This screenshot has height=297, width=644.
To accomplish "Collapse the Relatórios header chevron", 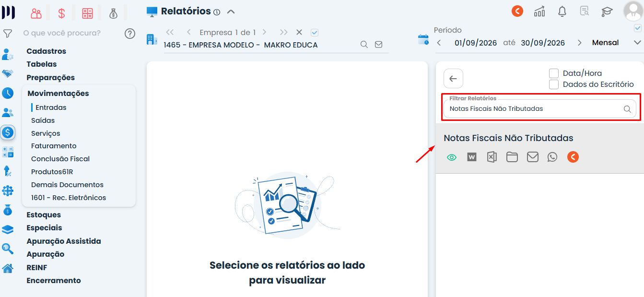I will 231,12.
